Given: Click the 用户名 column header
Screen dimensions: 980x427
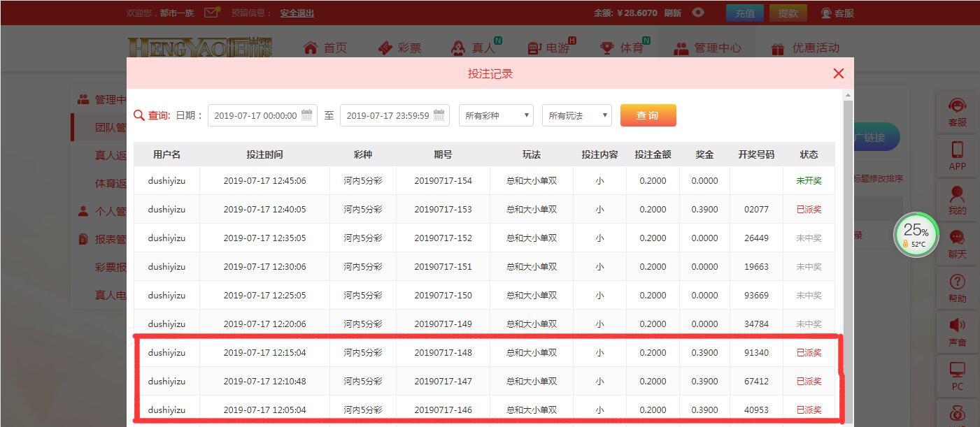Looking at the screenshot, I should click(x=166, y=154).
